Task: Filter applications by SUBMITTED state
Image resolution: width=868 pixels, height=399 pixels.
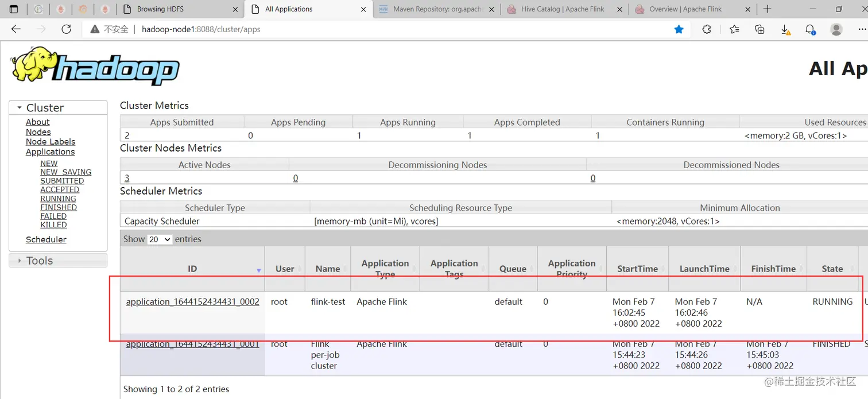Action: [x=62, y=181]
